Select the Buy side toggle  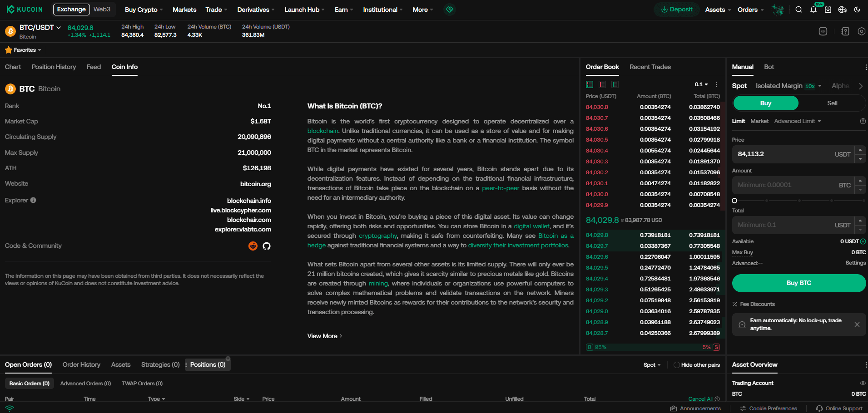[x=766, y=103]
